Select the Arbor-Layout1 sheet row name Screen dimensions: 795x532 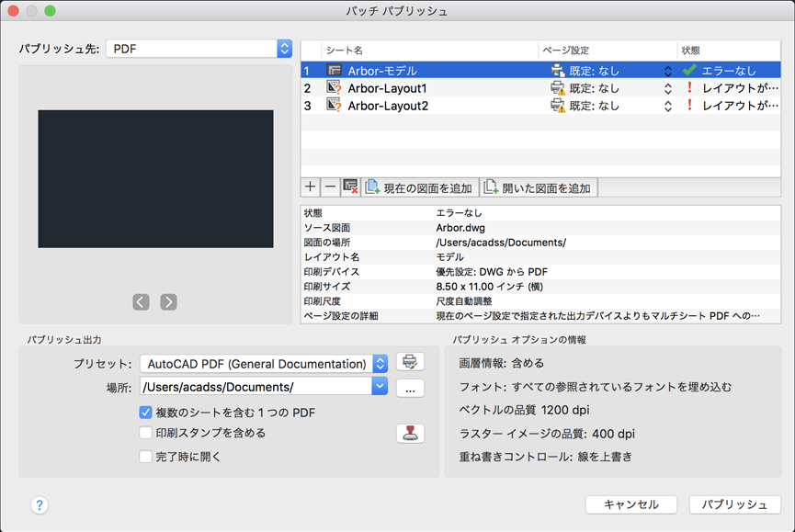[x=387, y=88]
